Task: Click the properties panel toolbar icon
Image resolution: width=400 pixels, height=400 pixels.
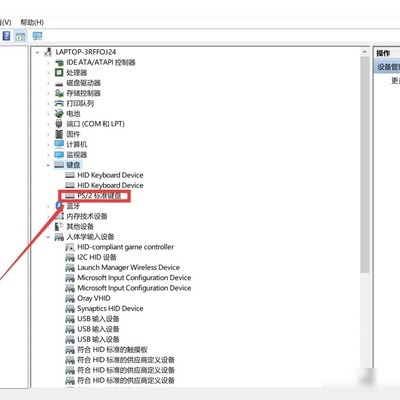Action: pyautogui.click(x=20, y=36)
